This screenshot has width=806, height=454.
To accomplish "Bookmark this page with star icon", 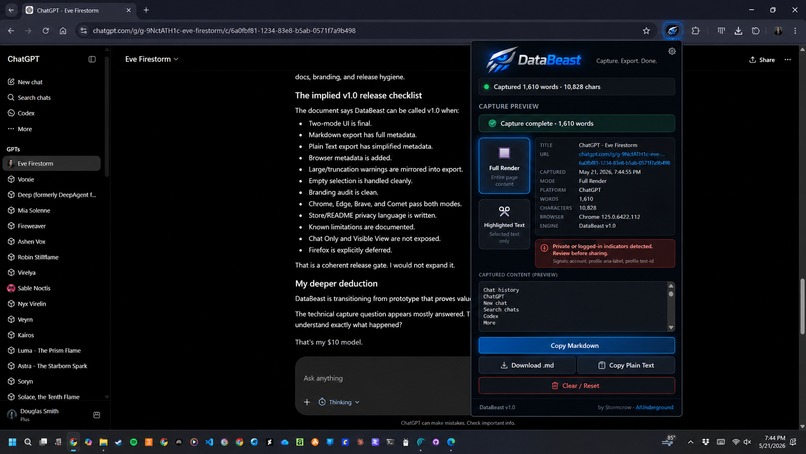I will (x=646, y=31).
